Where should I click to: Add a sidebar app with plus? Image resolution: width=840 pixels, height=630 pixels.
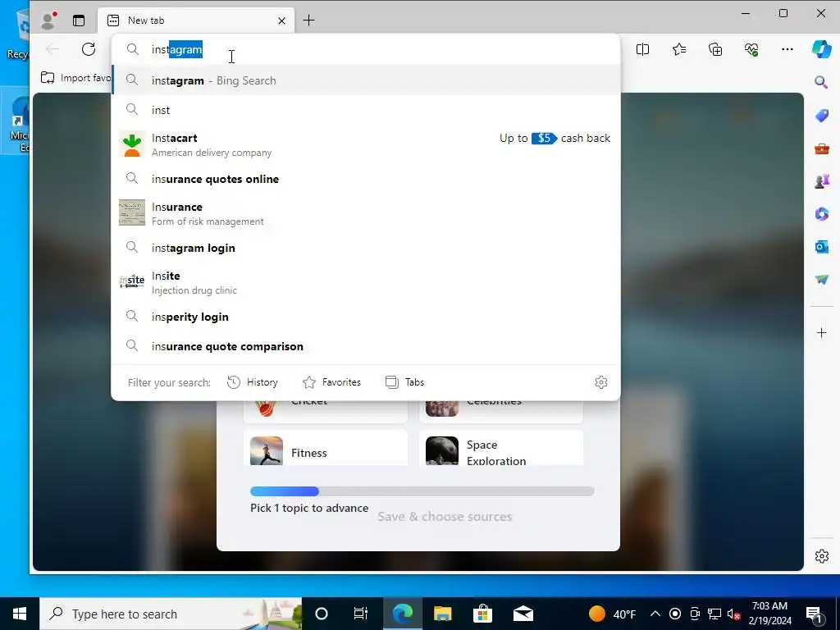821,333
